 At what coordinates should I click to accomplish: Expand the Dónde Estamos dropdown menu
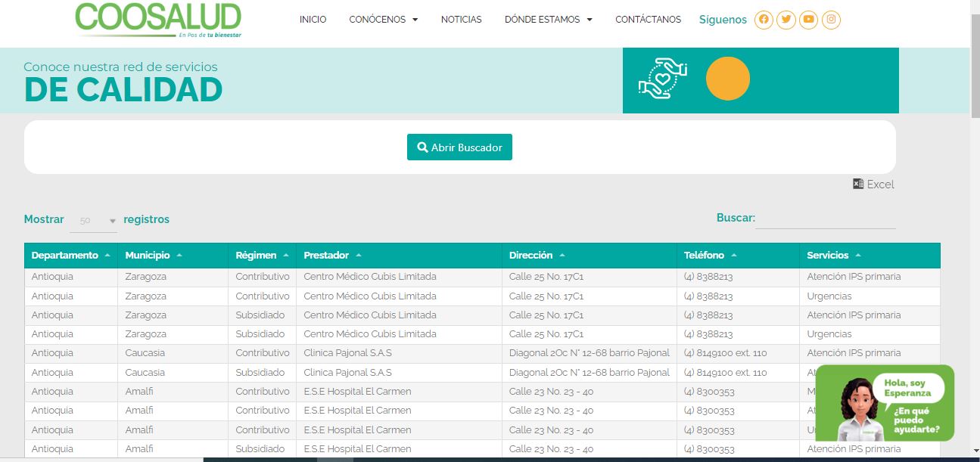click(548, 20)
